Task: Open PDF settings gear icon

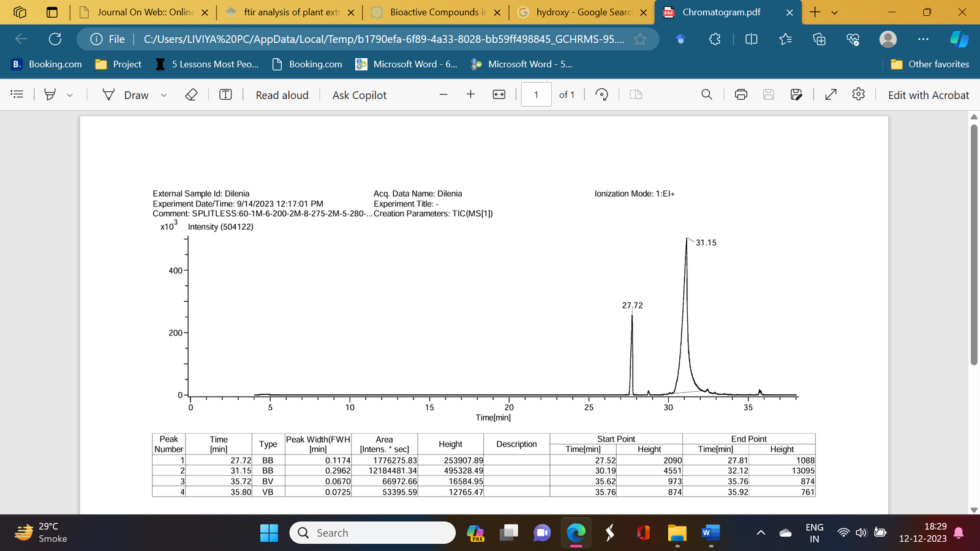Action: (x=859, y=94)
